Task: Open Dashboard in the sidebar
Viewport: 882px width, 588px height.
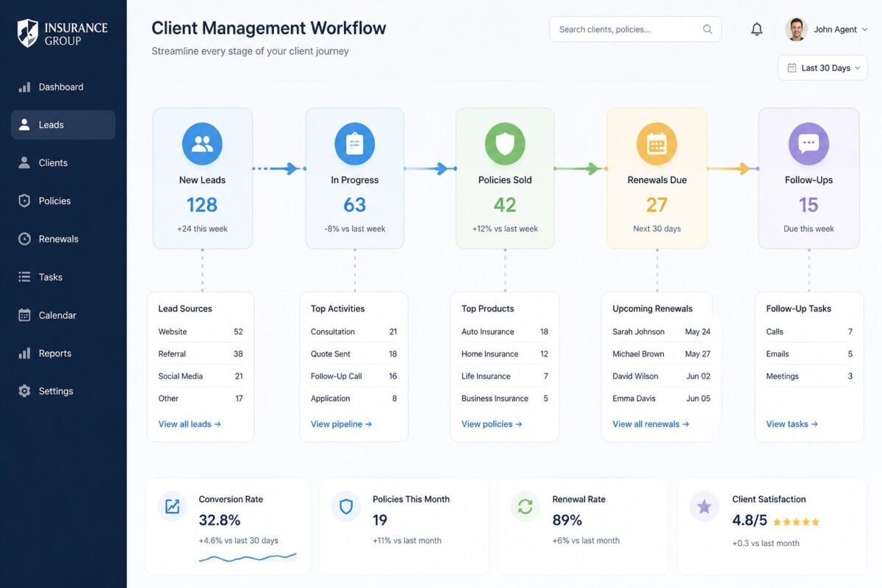Action: (61, 87)
